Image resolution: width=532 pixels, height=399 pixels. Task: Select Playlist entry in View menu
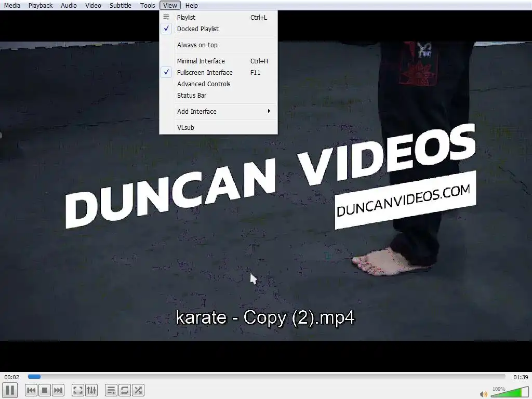click(x=219, y=17)
